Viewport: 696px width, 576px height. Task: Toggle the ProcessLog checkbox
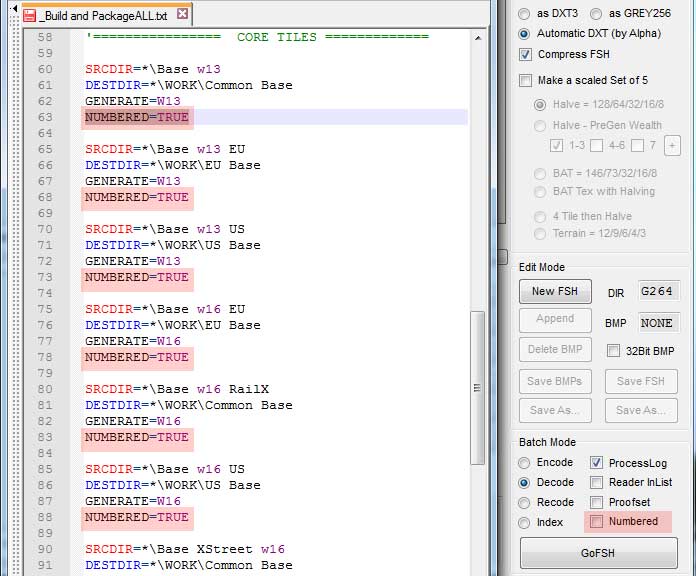[596, 463]
